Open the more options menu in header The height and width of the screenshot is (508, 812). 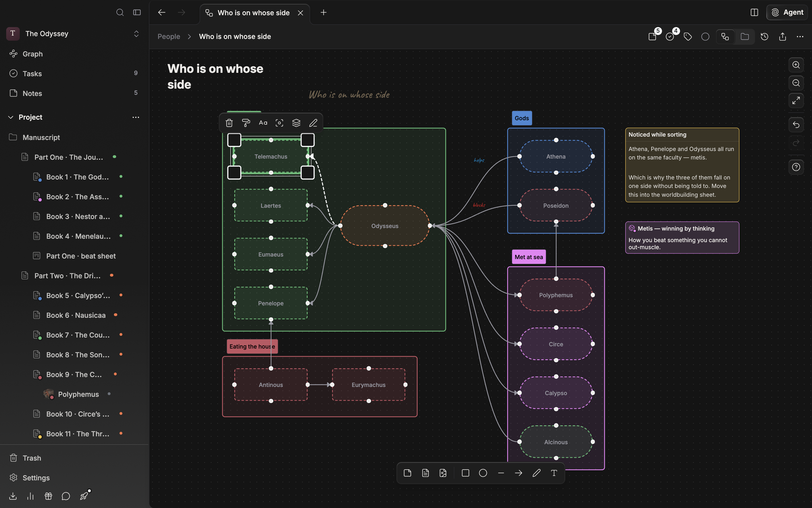pyautogui.click(x=800, y=36)
